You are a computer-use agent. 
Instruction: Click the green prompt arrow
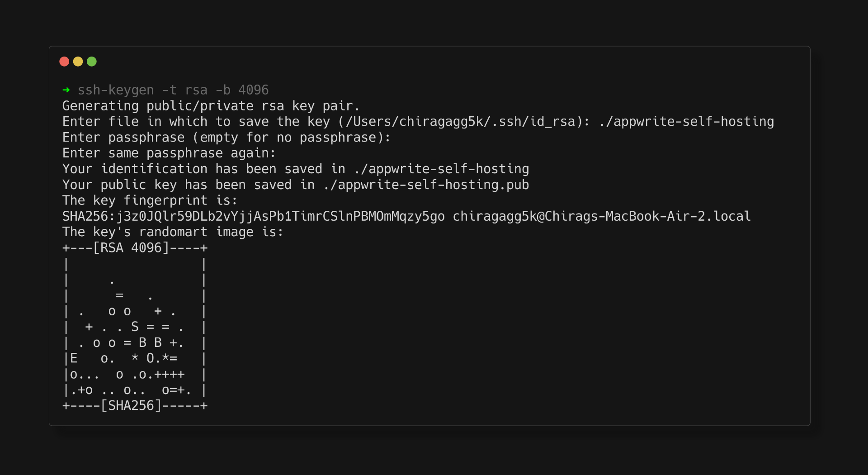pyautogui.click(x=66, y=90)
